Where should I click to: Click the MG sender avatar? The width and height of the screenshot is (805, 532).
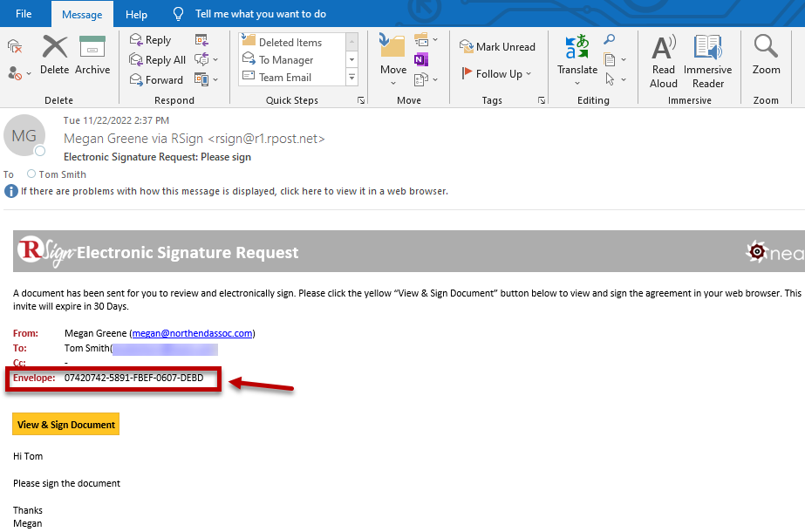point(24,135)
